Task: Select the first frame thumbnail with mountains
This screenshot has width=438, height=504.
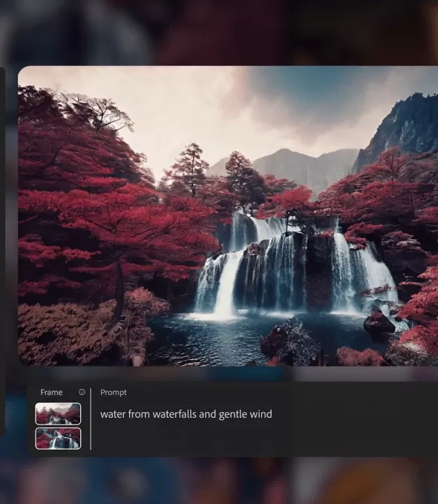Action: [x=58, y=413]
